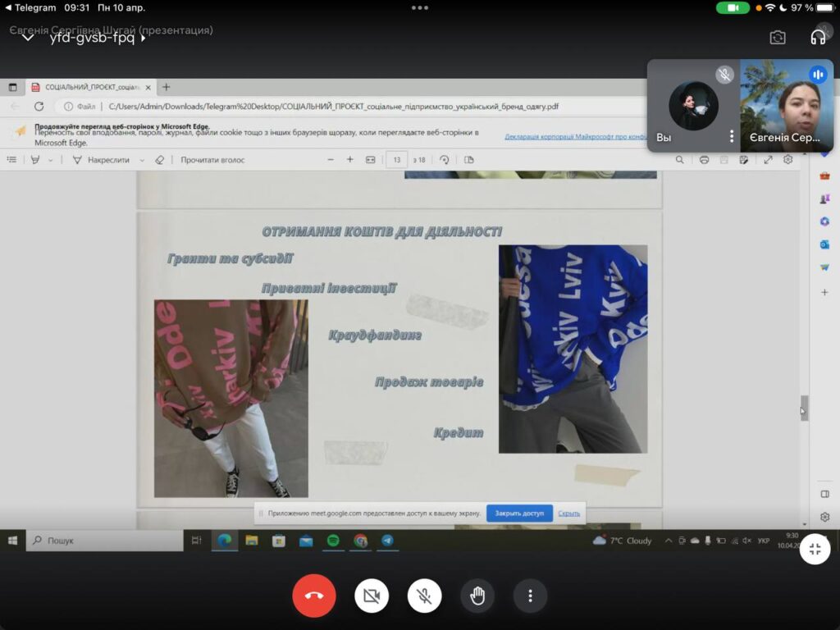Click the page number field showing 13

pyautogui.click(x=397, y=160)
